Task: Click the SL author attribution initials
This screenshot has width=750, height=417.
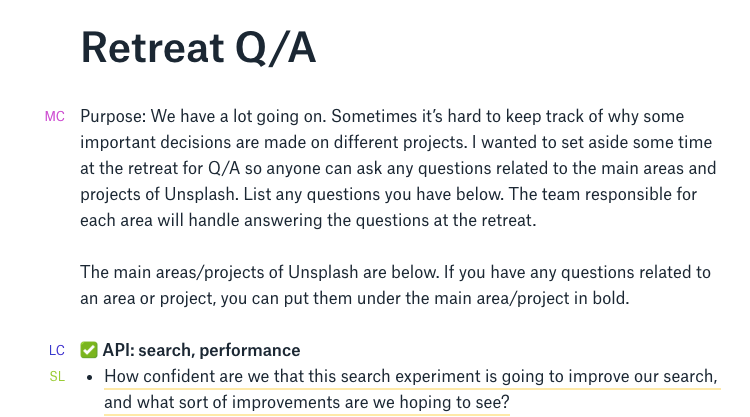Action: click(57, 376)
